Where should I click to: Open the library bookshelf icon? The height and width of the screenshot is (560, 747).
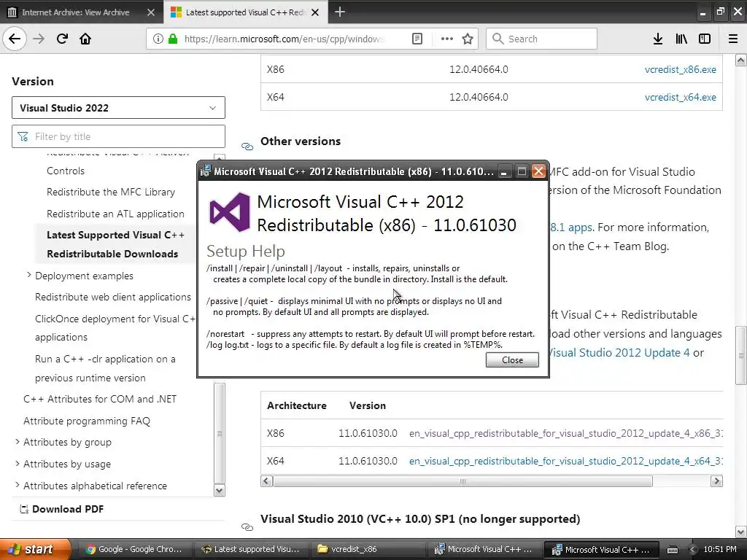tap(681, 39)
